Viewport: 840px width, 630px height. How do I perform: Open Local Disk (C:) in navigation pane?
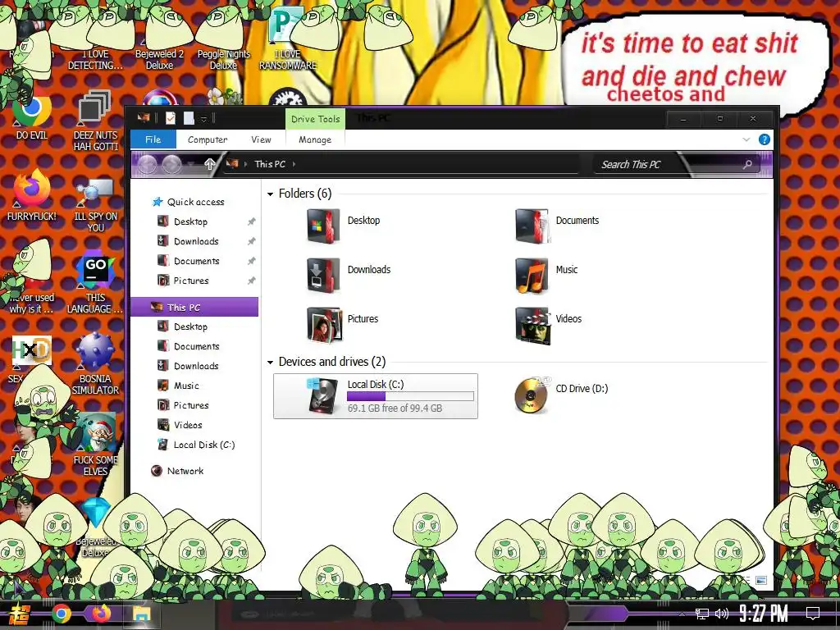(x=204, y=445)
